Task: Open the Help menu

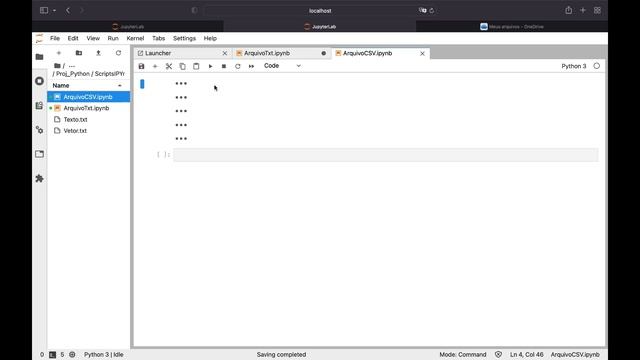Action: point(210,38)
